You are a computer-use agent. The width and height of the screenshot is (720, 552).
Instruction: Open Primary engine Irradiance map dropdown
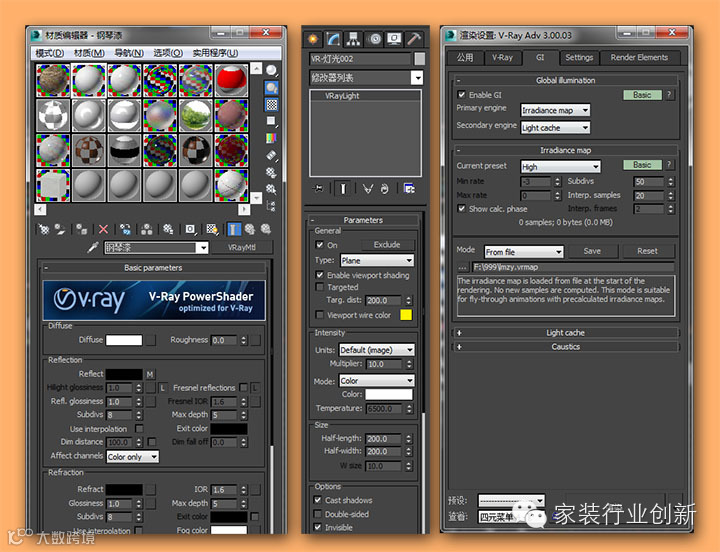[555, 110]
